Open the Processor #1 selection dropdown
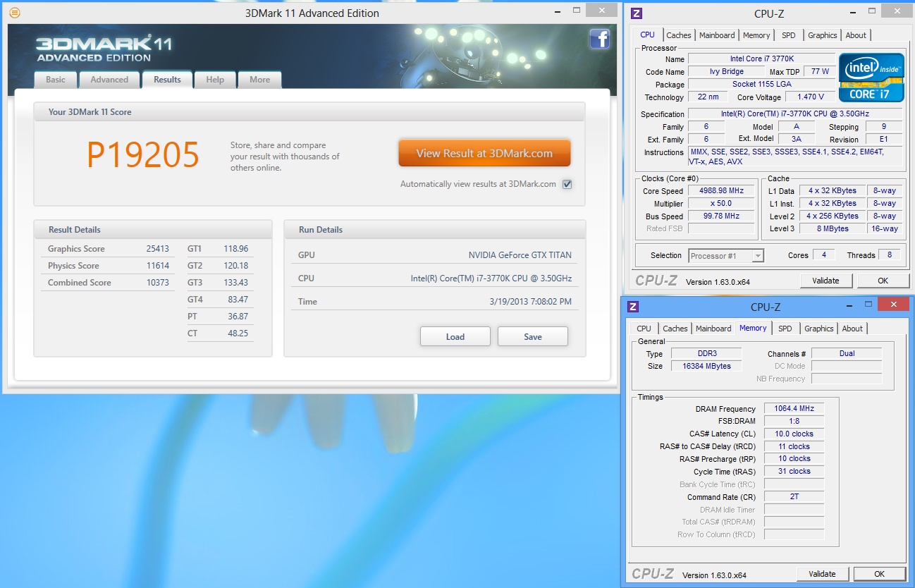The height and width of the screenshot is (588, 915). coord(727,256)
